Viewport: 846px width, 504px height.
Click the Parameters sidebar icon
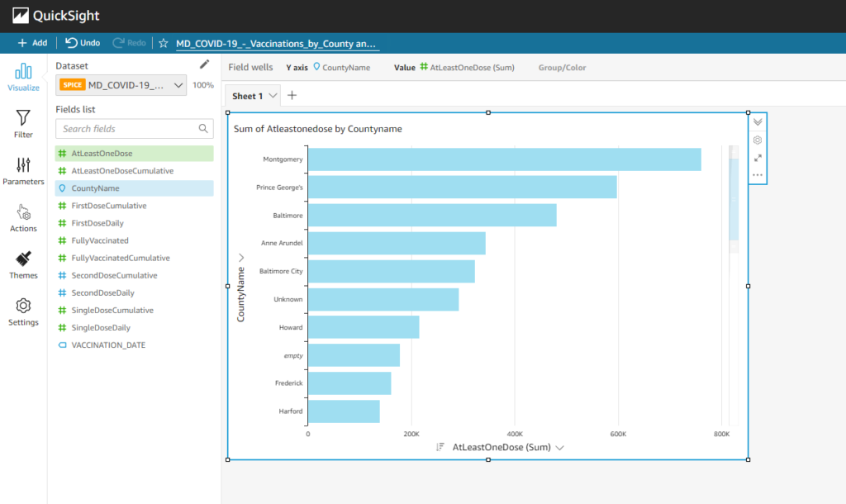[23, 171]
